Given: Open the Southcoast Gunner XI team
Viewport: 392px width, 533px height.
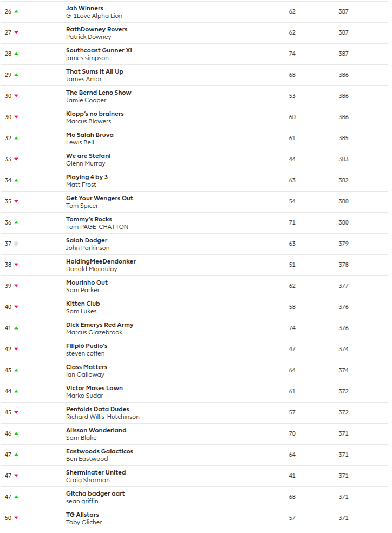Looking at the screenshot, I should 99,50.
